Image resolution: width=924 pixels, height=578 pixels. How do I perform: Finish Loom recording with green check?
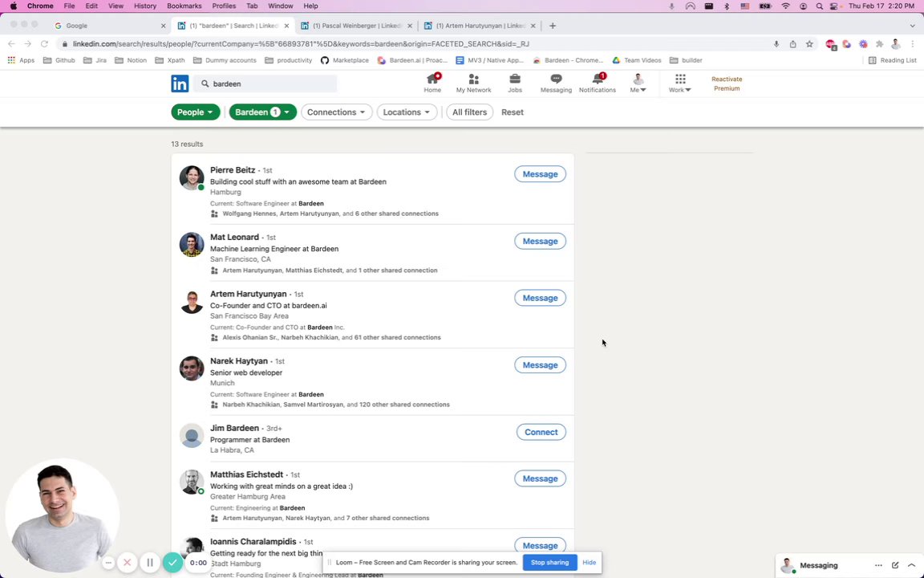pos(172,563)
